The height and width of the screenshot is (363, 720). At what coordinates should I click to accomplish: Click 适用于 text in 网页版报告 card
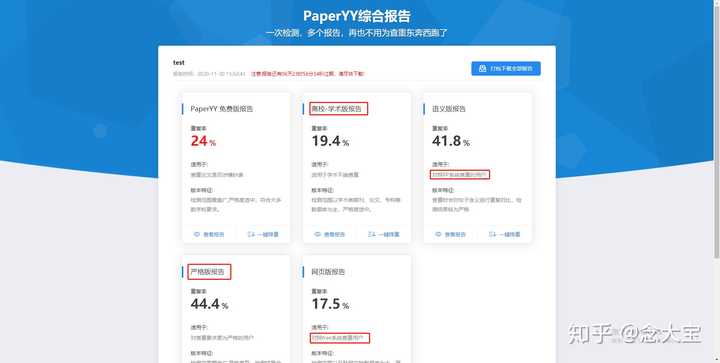[x=339, y=338]
